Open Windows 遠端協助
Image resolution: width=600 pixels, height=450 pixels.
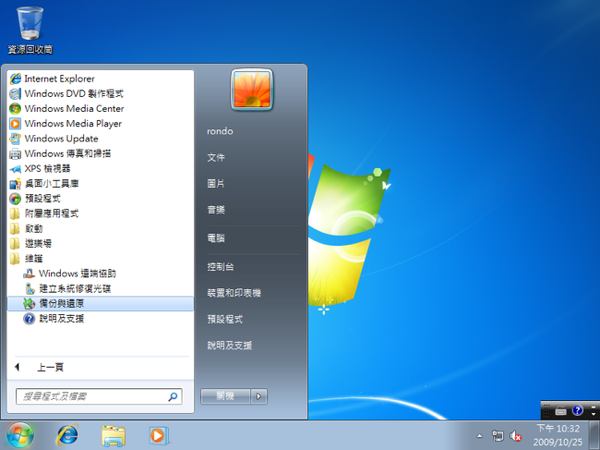(x=100, y=274)
